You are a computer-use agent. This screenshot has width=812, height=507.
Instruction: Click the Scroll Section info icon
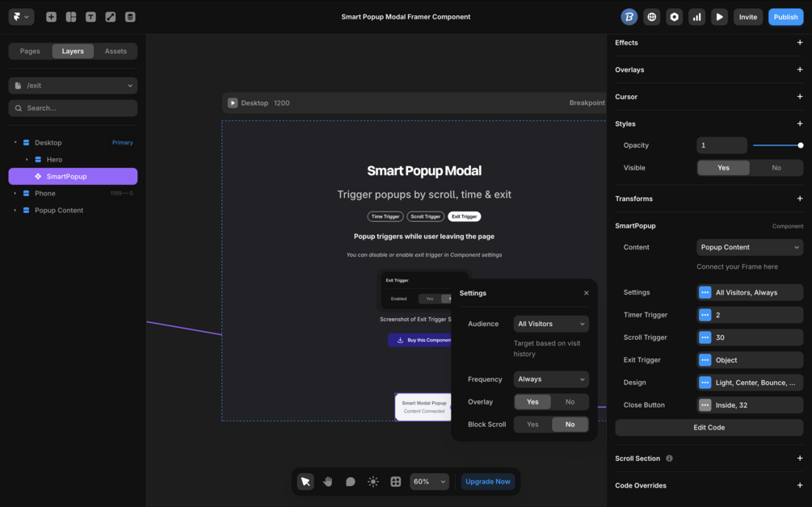[x=669, y=459]
